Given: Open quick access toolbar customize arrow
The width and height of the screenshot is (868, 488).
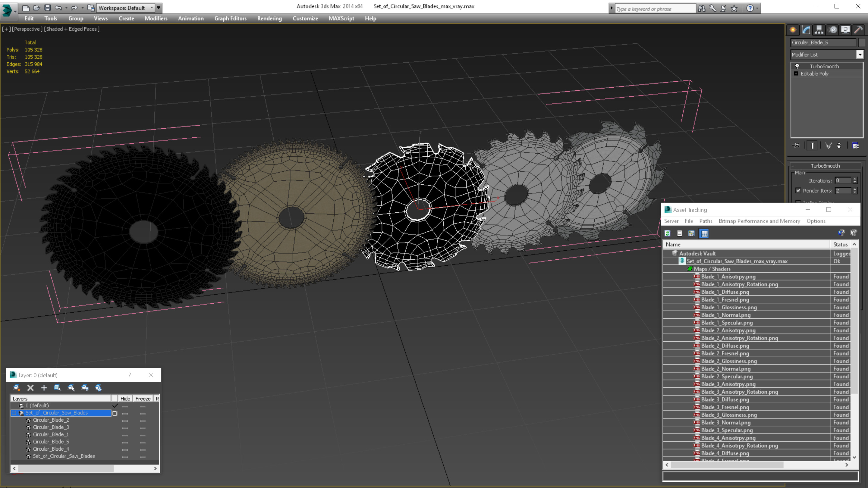Looking at the screenshot, I should 159,8.
